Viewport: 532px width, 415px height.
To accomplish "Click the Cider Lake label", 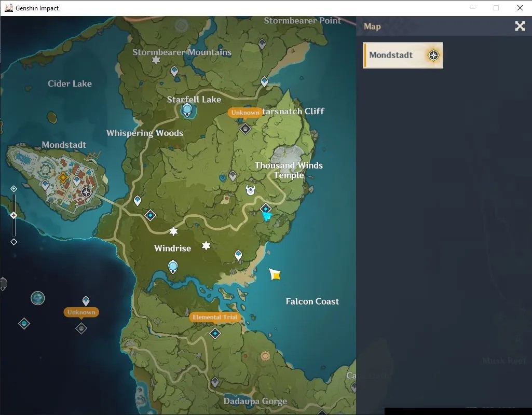I will click(x=70, y=84).
